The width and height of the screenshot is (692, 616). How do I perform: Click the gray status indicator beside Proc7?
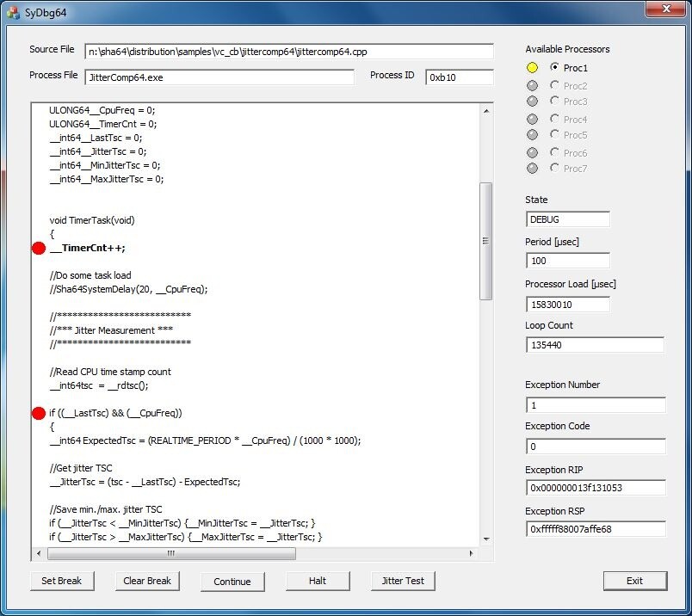tap(532, 168)
